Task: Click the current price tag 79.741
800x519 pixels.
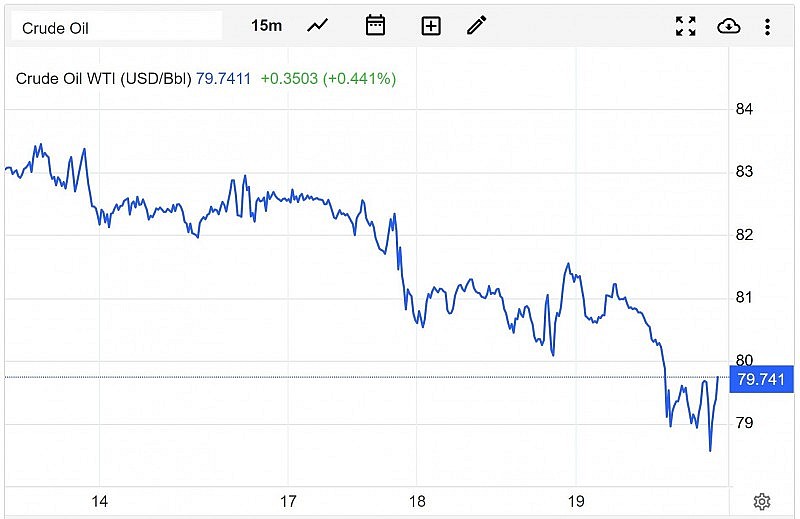Action: [763, 380]
